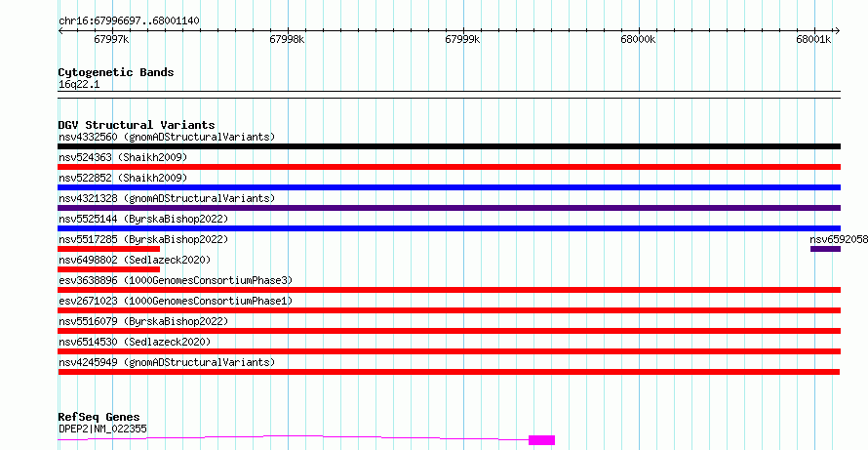The width and height of the screenshot is (868, 450).
Task: Click the short red bar under nsv5517285
Action: point(109,249)
